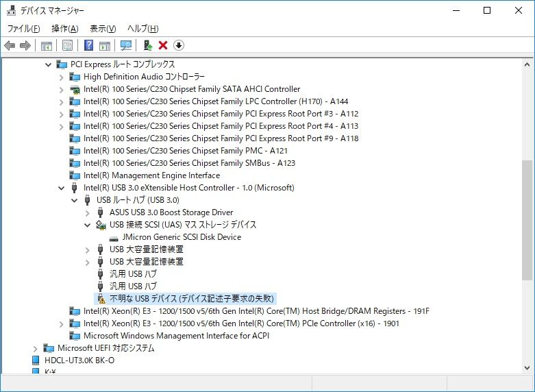Viewport: 535px width, 392px height.
Task: Collapse USB 接続 SCSI (UAS) マス ストレージ node
Action: 88,225
